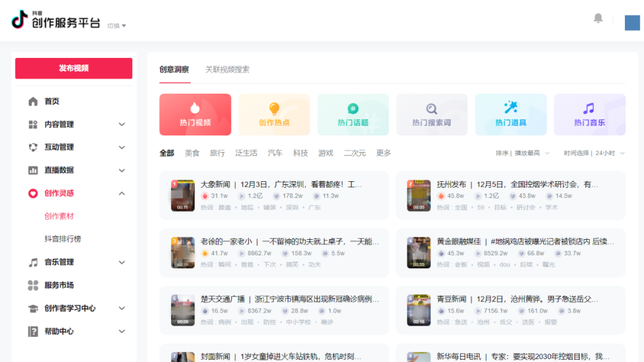The width and height of the screenshot is (644, 362).
Task: Click the music note icon on 热门音乐
Action: tap(589, 109)
